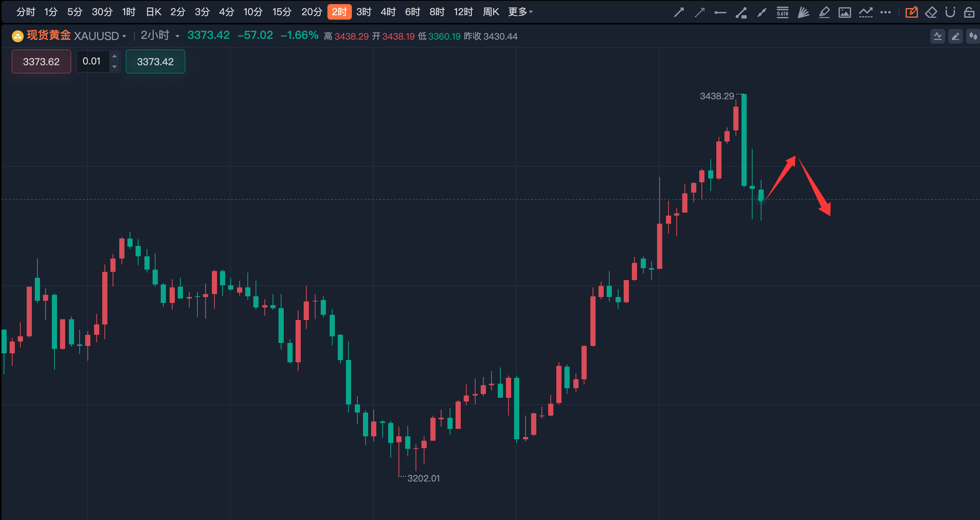Expand the 2小时 interval dropdown
The height and width of the screenshot is (520, 980).
[x=177, y=36]
